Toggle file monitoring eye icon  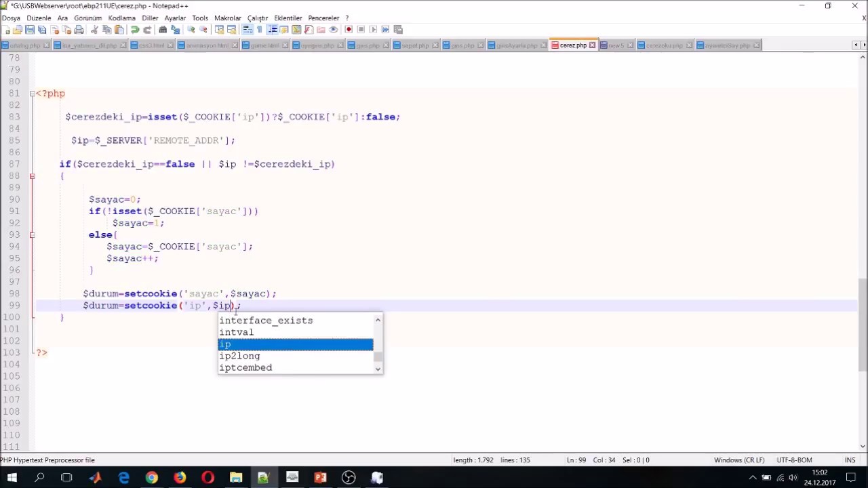[333, 30]
